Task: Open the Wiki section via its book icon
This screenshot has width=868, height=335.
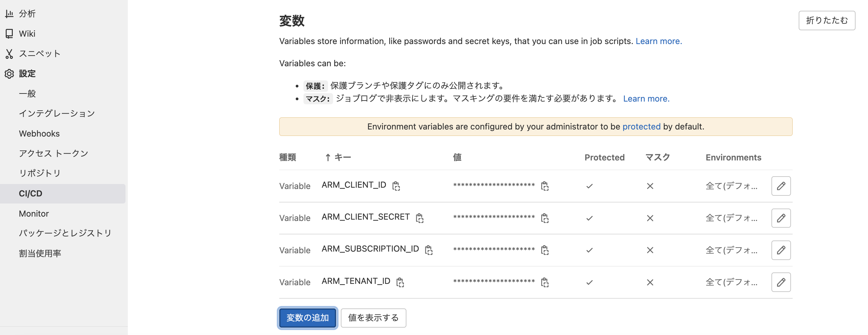Action: (x=9, y=33)
